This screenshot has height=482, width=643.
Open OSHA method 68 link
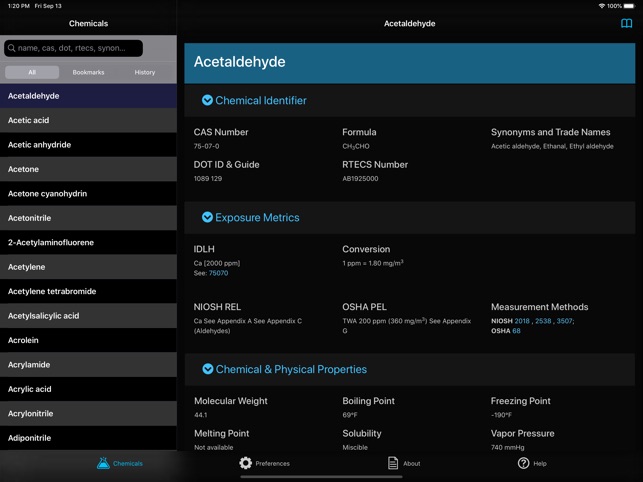(x=516, y=330)
